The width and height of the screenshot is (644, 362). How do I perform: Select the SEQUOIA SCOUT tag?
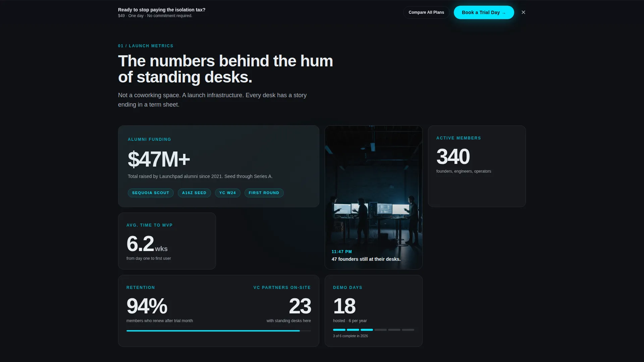151,193
